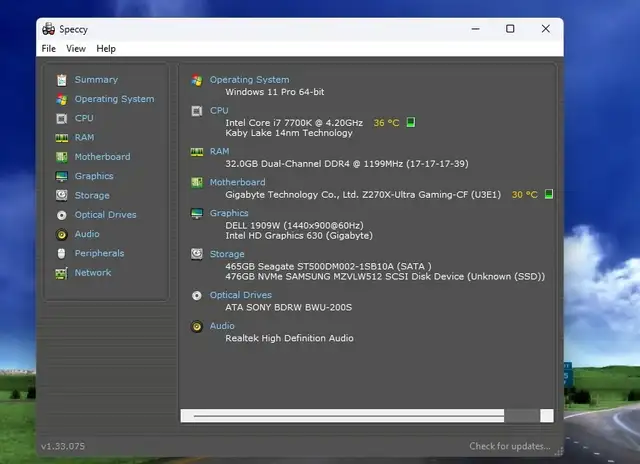Click the Optical Drives heading link in the summary
This screenshot has width=640, height=464.
tap(240, 295)
